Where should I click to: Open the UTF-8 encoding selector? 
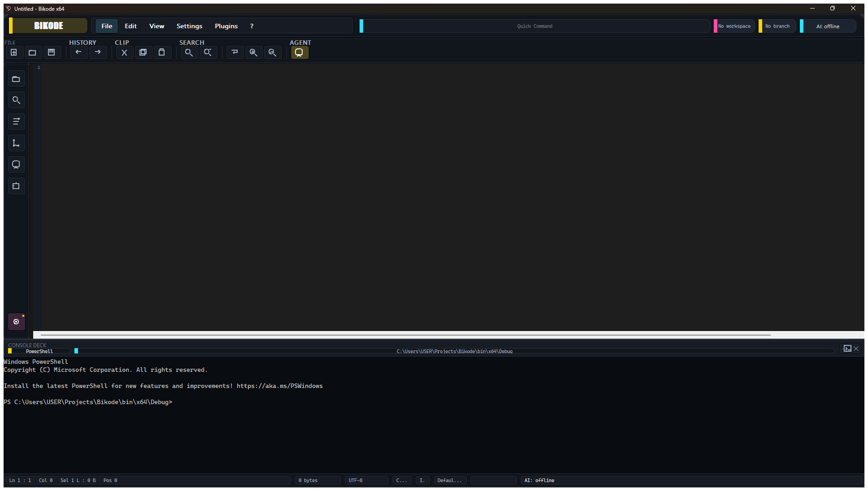[x=366, y=480]
